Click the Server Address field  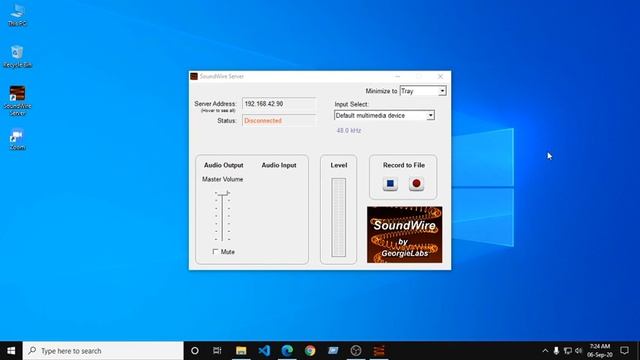[279, 104]
